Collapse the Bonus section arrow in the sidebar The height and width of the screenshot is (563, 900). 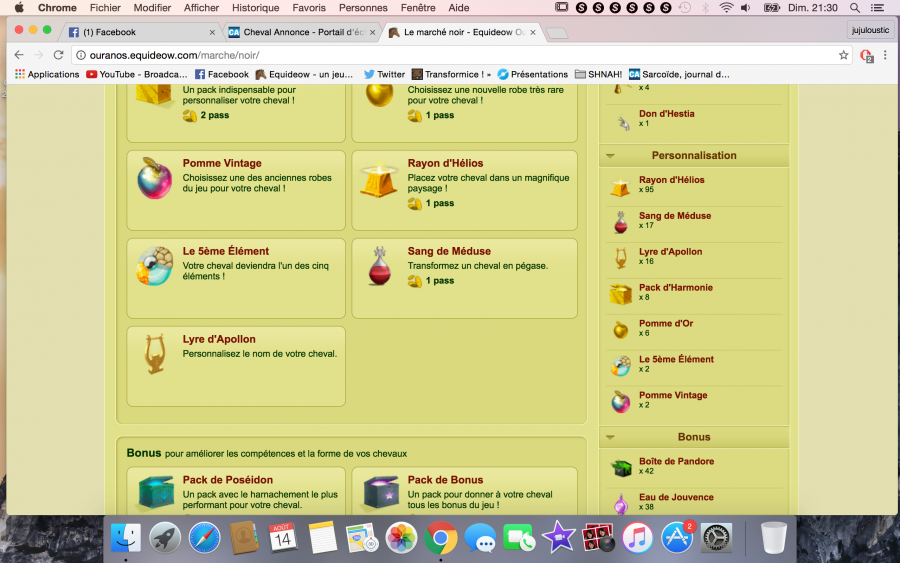pyautogui.click(x=610, y=437)
